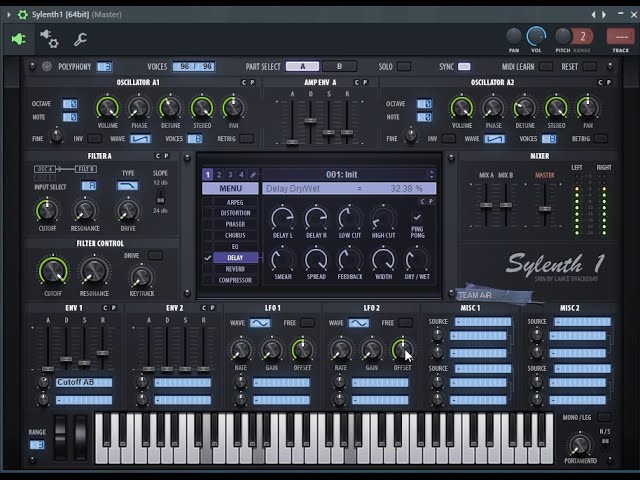Click the POLYPHONY value box
The width and height of the screenshot is (640, 480).
coord(104,67)
